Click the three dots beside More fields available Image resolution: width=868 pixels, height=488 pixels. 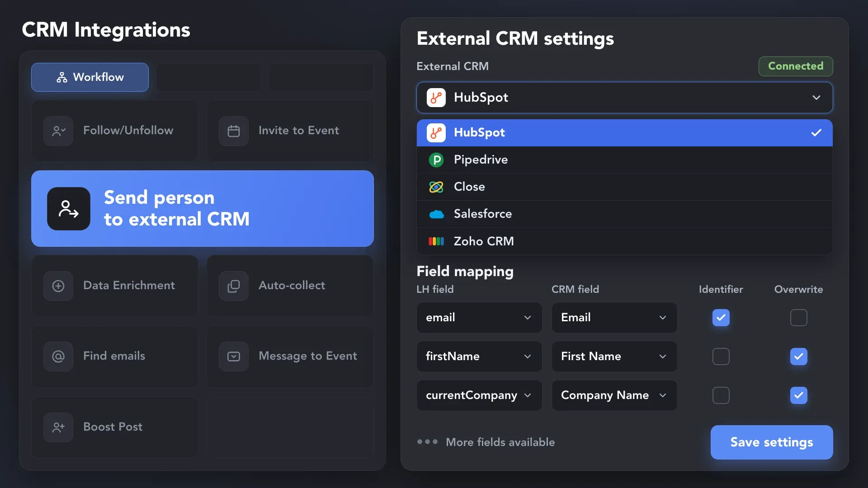(427, 441)
